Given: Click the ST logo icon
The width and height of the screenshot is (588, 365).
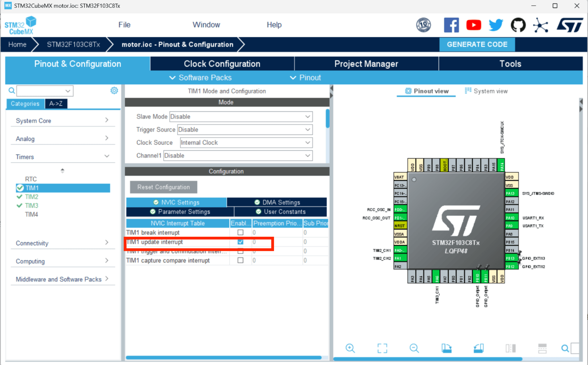Looking at the screenshot, I should pos(570,25).
